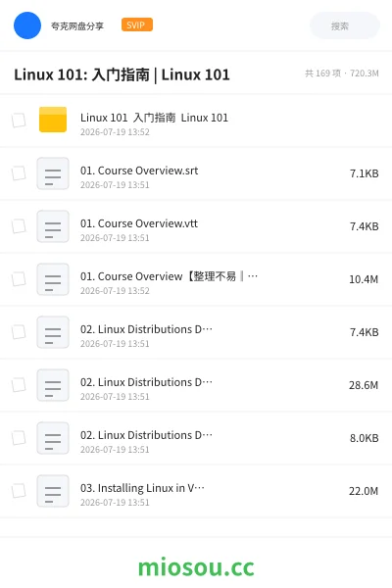Open 01. Course Overview【整理不易 file name
Screen dimensions: 392x588
point(169,276)
